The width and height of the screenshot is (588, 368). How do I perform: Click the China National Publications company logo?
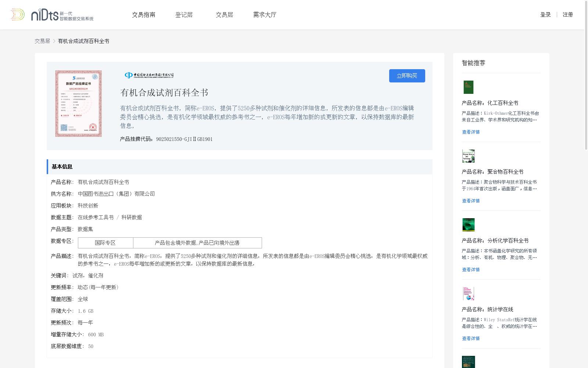click(149, 75)
